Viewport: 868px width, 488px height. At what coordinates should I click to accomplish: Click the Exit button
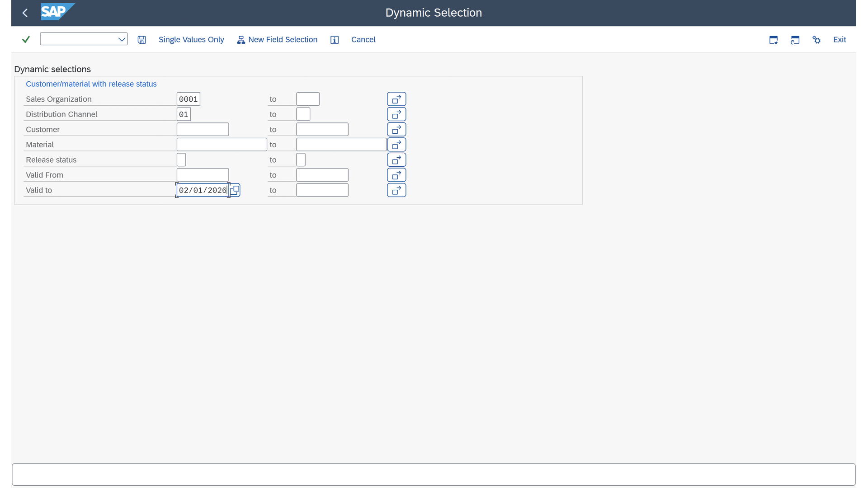coord(840,40)
